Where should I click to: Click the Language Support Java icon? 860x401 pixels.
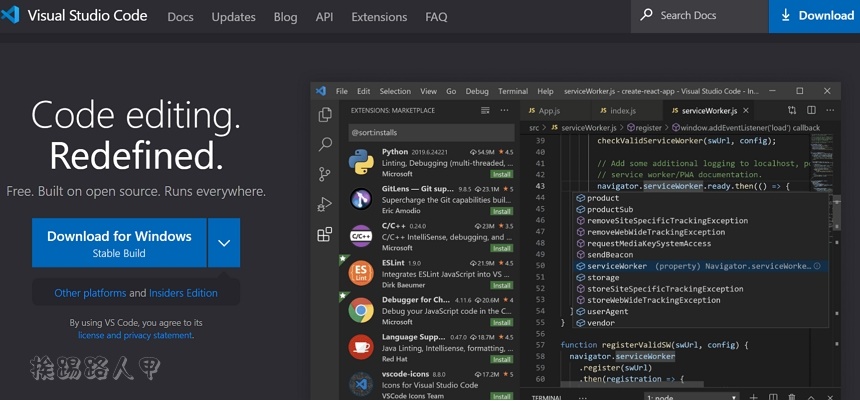(x=361, y=347)
